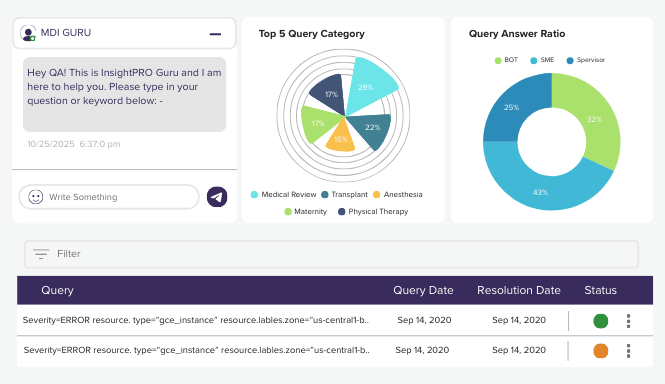Sort by Resolution Date column header
The width and height of the screenshot is (665, 384).
(519, 290)
